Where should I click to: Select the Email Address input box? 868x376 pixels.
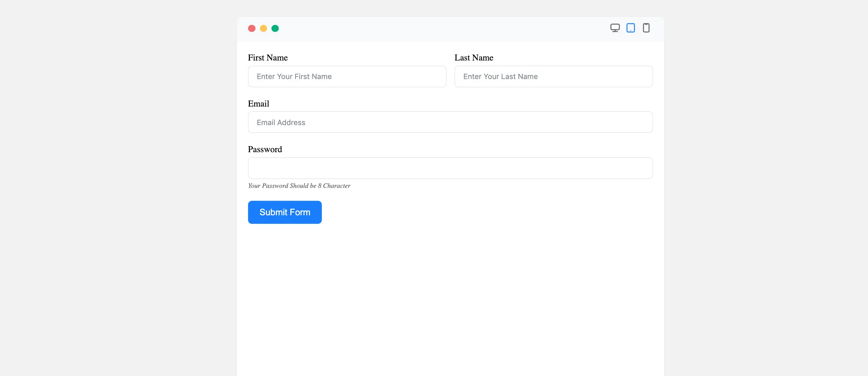[450, 122]
